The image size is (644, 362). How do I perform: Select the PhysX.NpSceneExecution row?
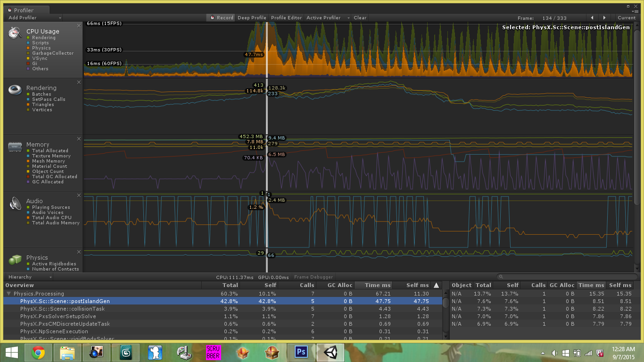click(x=223, y=331)
